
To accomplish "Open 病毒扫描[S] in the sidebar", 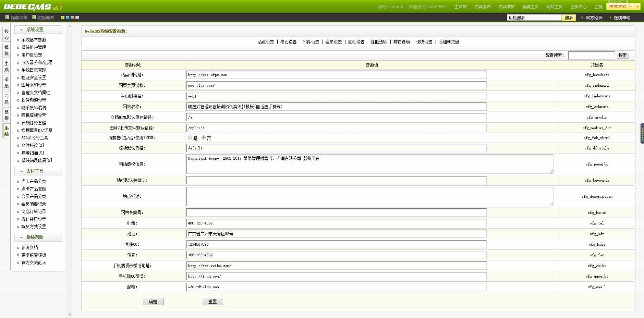I will coord(33,153).
